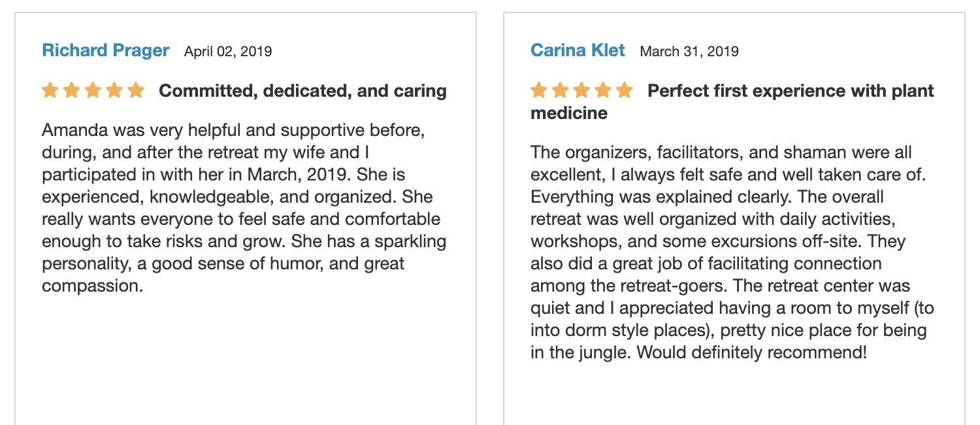Click the second star in Carina Klet's rating
The image size is (980, 425).
point(560,90)
